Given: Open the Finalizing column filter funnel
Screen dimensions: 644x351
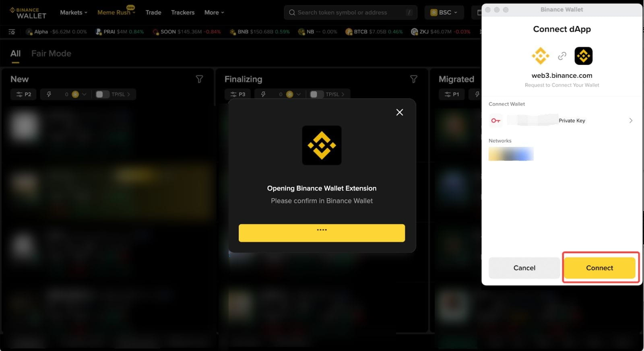Looking at the screenshot, I should (x=413, y=79).
